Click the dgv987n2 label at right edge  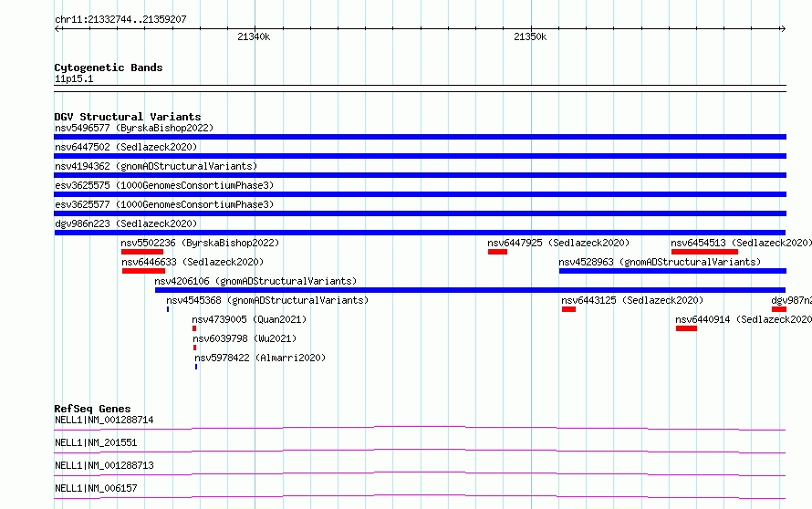(791, 300)
